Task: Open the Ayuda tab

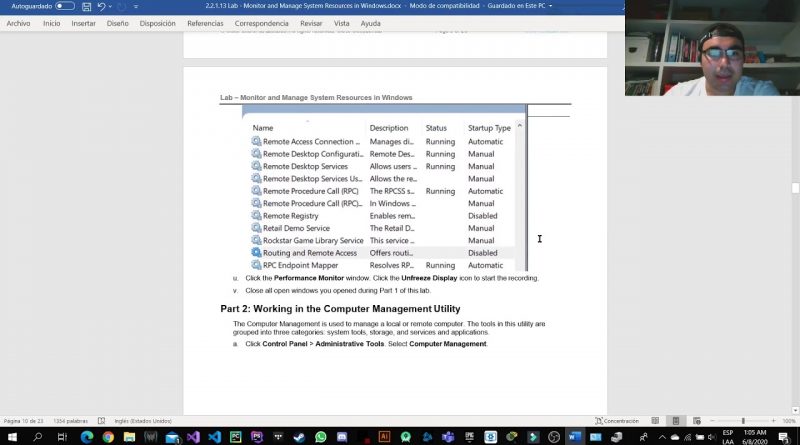Action: (x=370, y=23)
